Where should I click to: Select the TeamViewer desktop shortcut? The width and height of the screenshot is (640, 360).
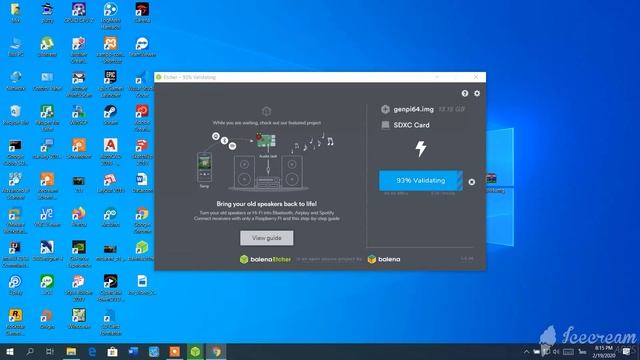pos(142,47)
